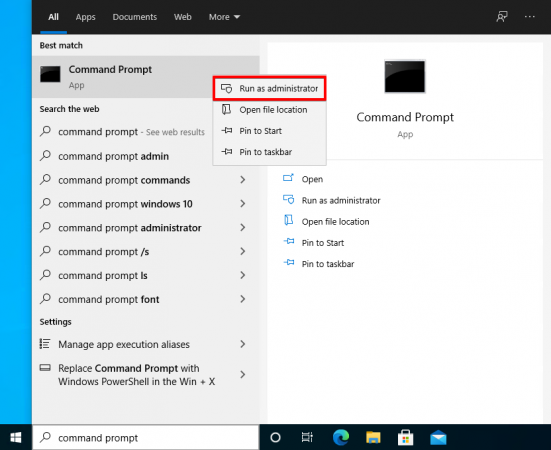This screenshot has height=450, width=551.
Task: Select 'command prompt commands' suggestion
Action: [145, 180]
